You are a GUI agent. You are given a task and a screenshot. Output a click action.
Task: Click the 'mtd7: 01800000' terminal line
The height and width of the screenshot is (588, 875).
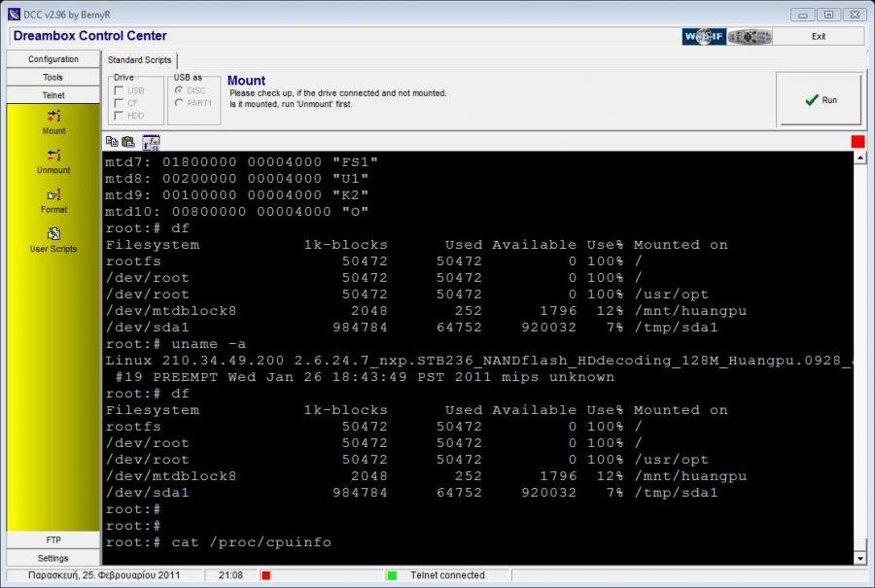click(241, 162)
